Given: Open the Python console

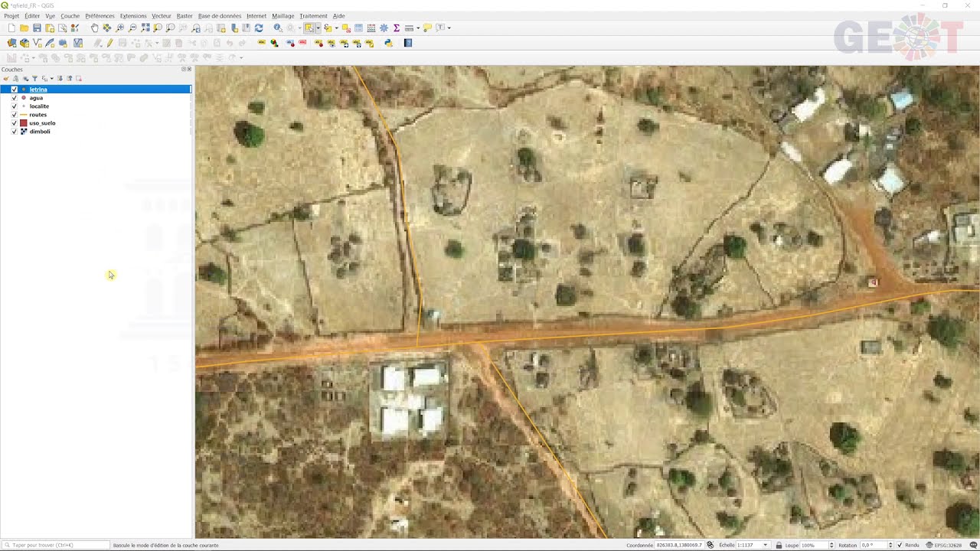Looking at the screenshot, I should click(389, 43).
